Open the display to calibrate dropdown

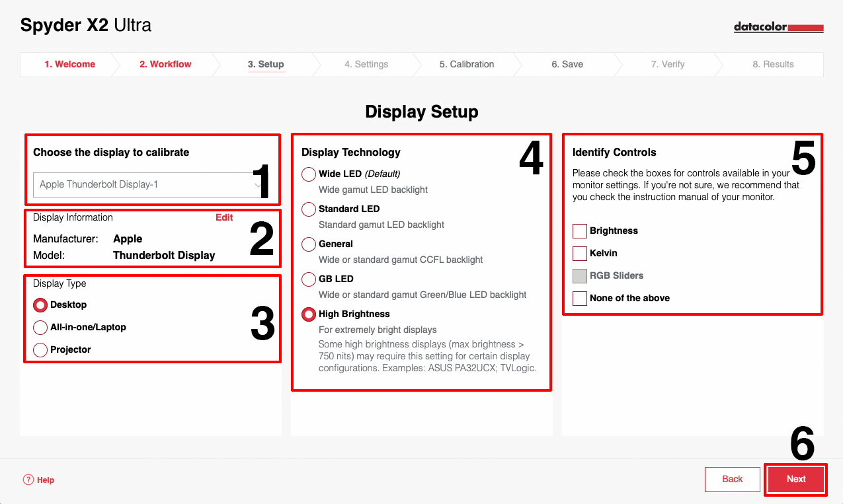tap(151, 184)
